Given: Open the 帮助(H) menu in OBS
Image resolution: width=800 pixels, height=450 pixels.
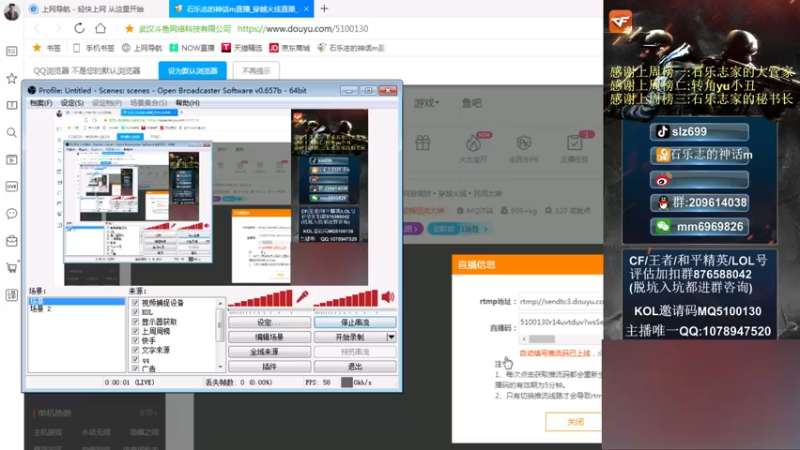Looking at the screenshot, I should (187, 103).
